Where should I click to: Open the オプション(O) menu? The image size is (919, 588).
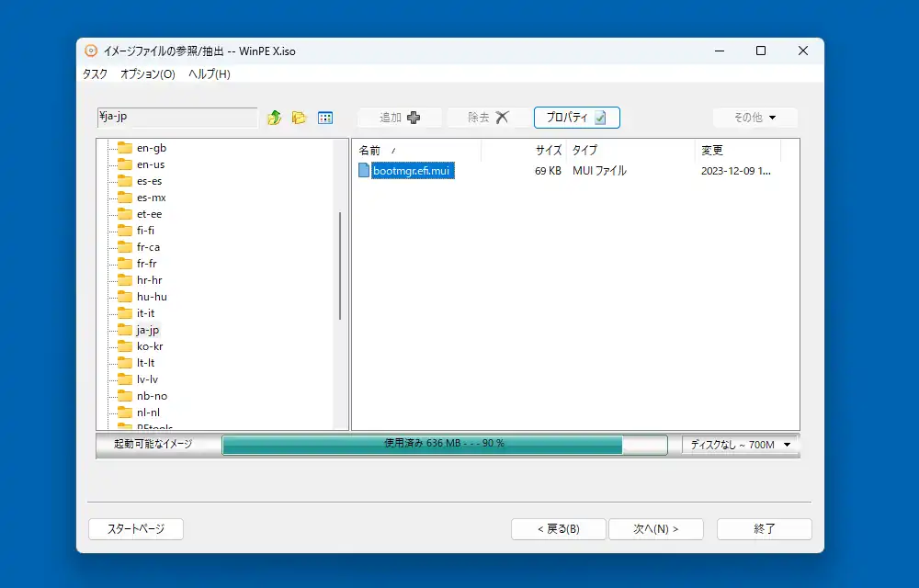(x=147, y=74)
